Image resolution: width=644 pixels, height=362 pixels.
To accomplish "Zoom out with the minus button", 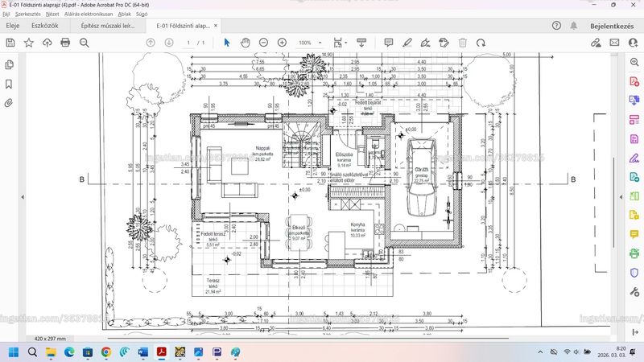I will coord(264,43).
